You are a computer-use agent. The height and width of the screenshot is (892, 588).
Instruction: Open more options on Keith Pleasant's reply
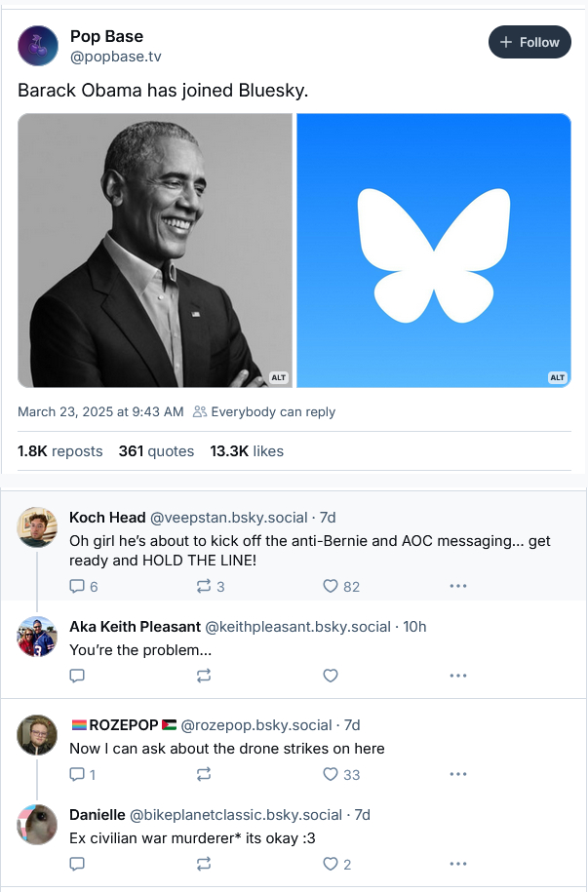[x=457, y=675]
